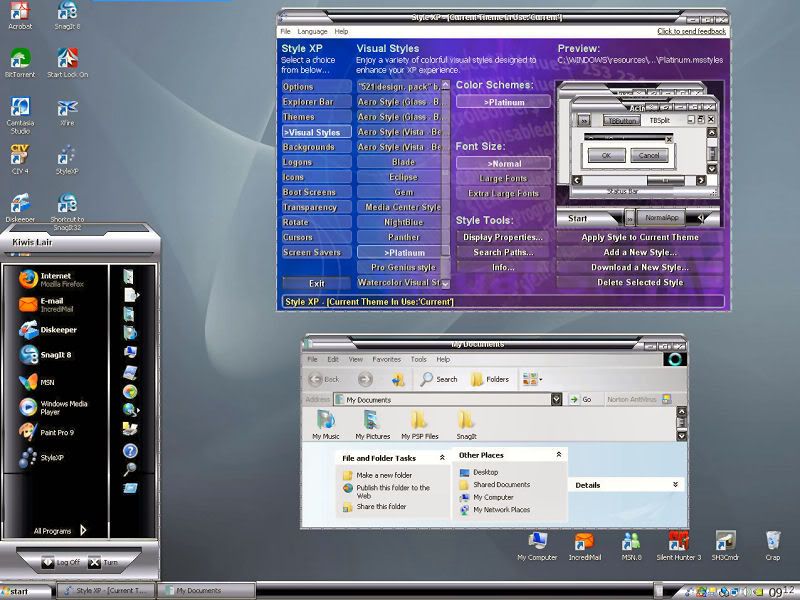Viewport: 800px width, 600px height.
Task: Open the Address bar dropdown arrow
Action: pyautogui.click(x=557, y=399)
